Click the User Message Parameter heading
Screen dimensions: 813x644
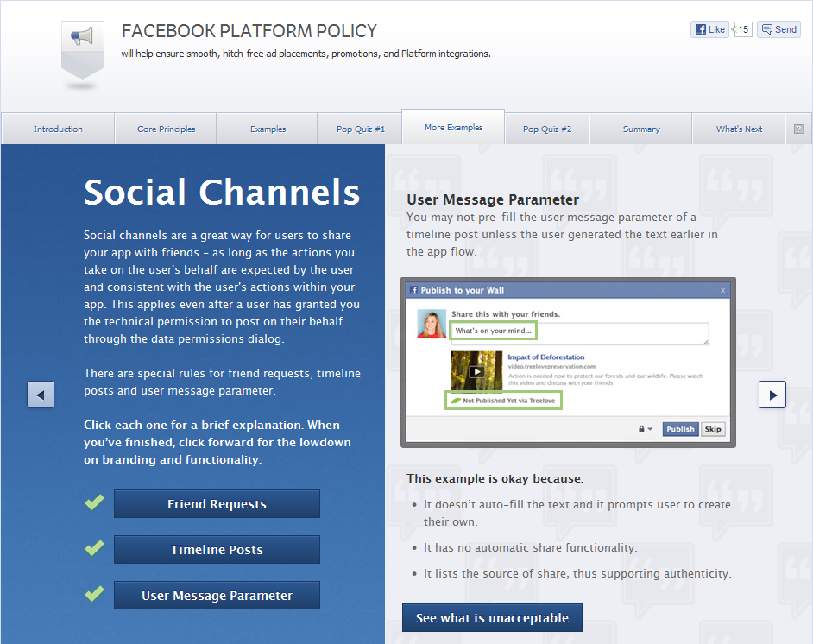(x=493, y=199)
